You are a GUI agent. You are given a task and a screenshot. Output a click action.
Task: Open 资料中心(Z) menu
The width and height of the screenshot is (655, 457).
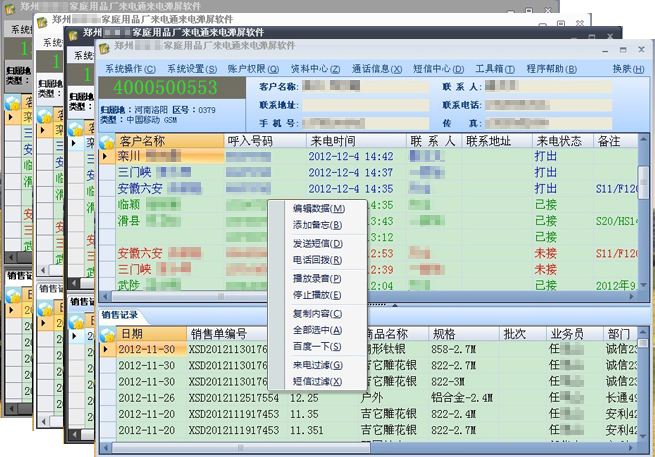pos(315,69)
